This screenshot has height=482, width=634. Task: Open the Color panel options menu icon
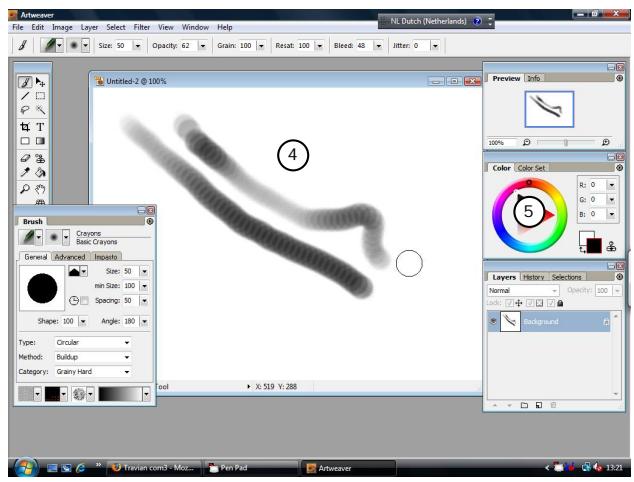pos(619,167)
